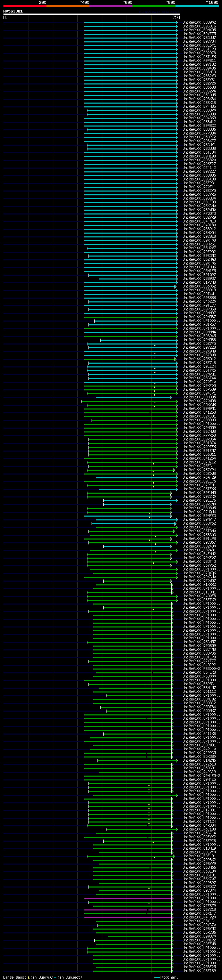Select hit label UniRef100_A8N1R2
This screenshot has width=222, height=980.
click(199, 940)
